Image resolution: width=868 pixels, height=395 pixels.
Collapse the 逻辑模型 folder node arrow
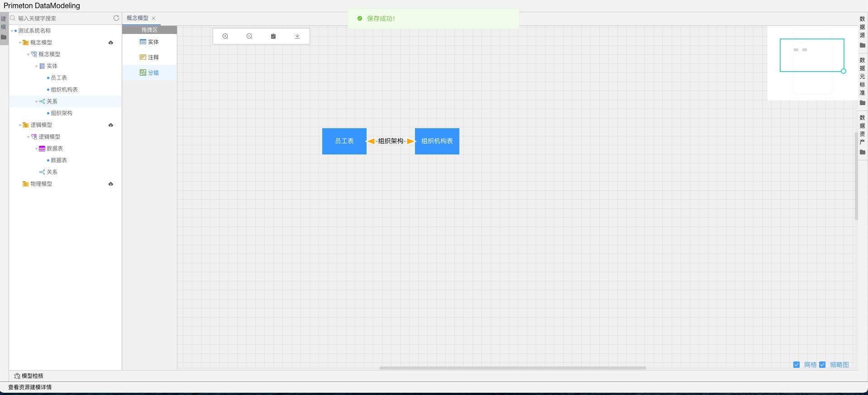(20, 125)
